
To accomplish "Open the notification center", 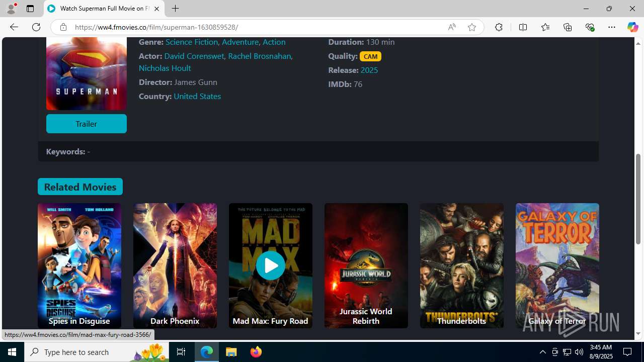I will click(x=628, y=352).
